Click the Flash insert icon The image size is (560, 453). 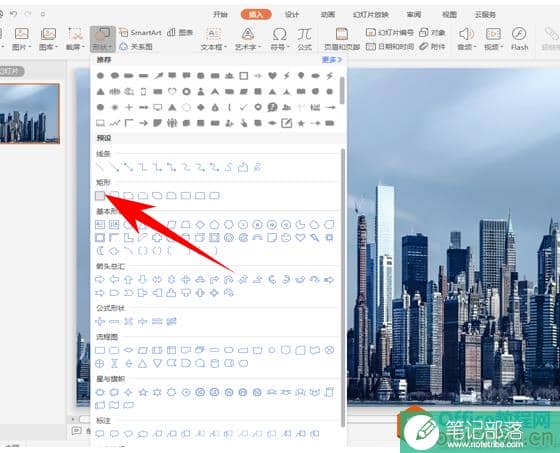click(x=519, y=38)
